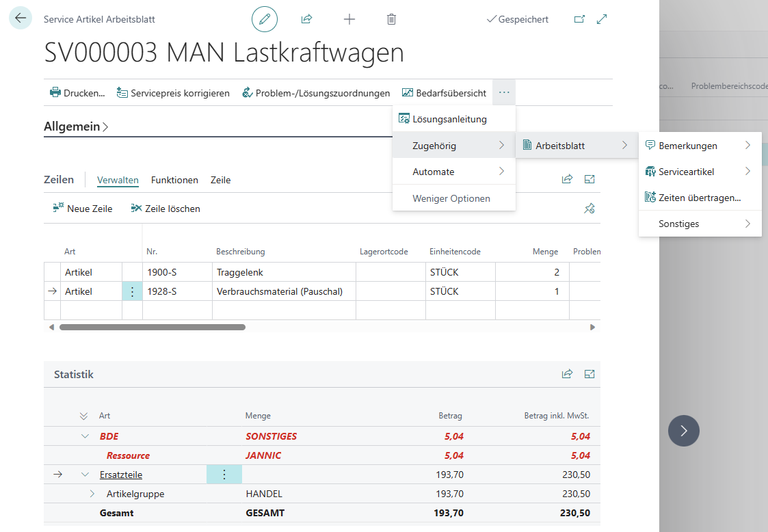Delete record using trash icon
The image size is (768, 532).
(391, 19)
